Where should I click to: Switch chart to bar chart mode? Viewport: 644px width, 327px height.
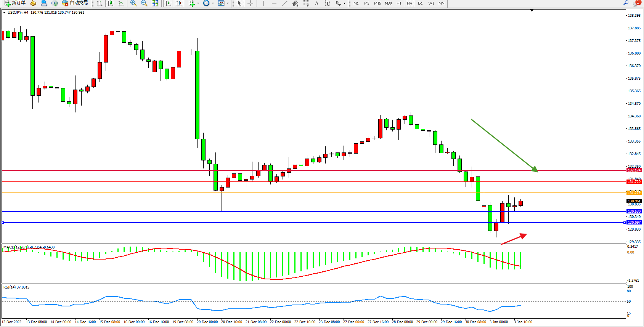point(100,3)
